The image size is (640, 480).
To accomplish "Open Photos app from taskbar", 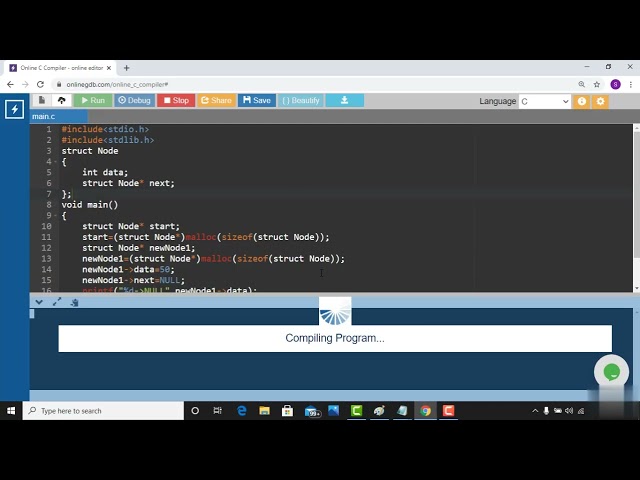I will point(333,411).
